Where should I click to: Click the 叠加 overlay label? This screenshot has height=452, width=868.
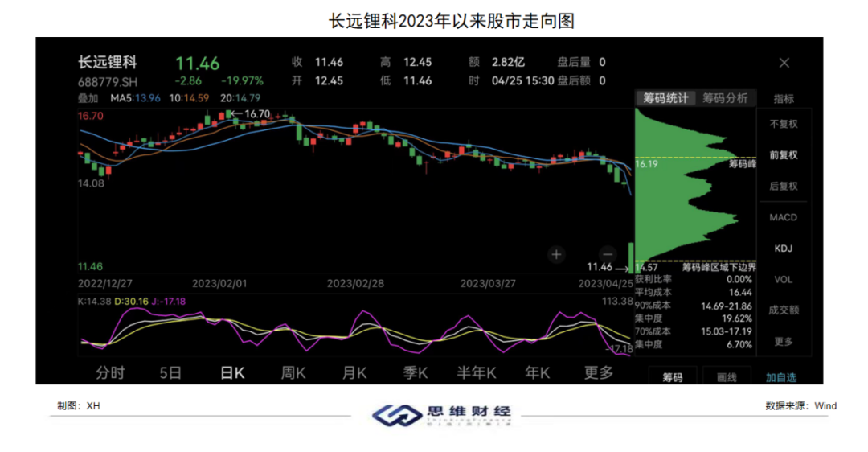point(88,98)
